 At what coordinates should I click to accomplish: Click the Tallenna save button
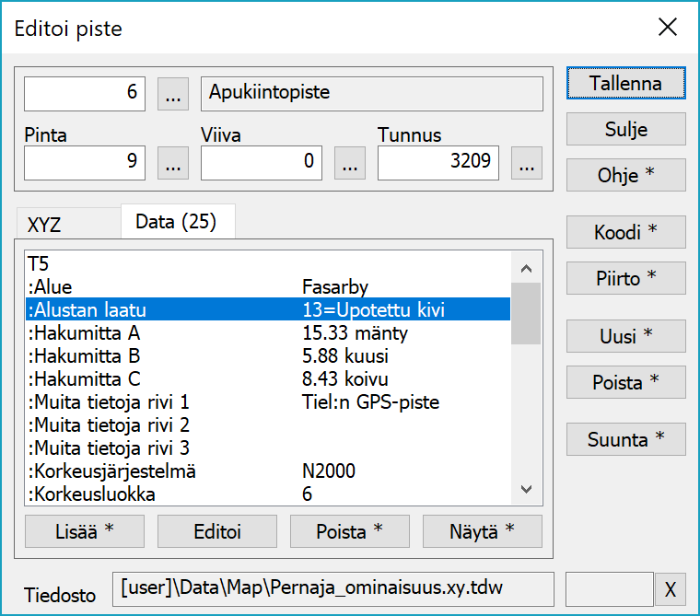tap(625, 83)
